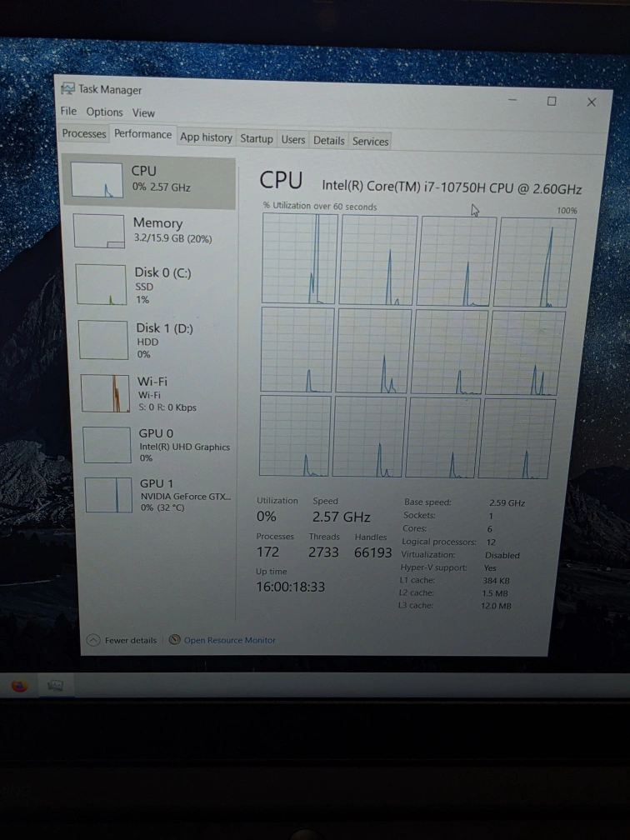Image resolution: width=630 pixels, height=840 pixels.
Task: Switch to the Users tab
Action: click(x=293, y=140)
